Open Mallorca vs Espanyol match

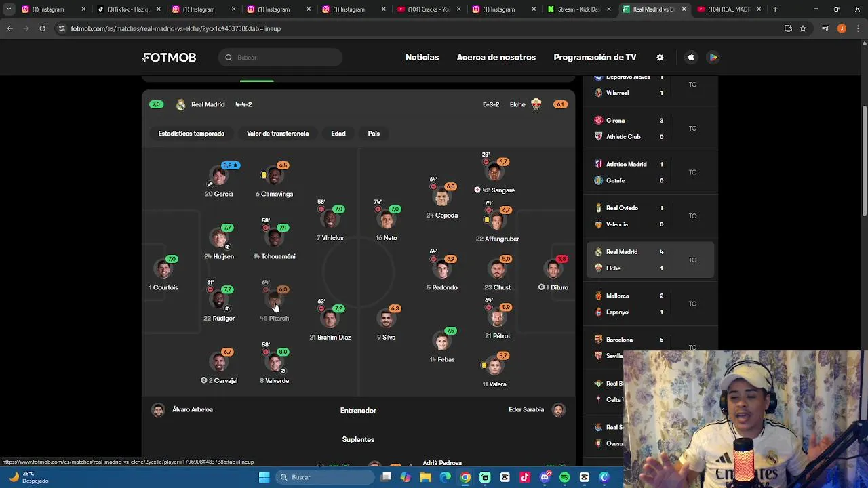651,304
